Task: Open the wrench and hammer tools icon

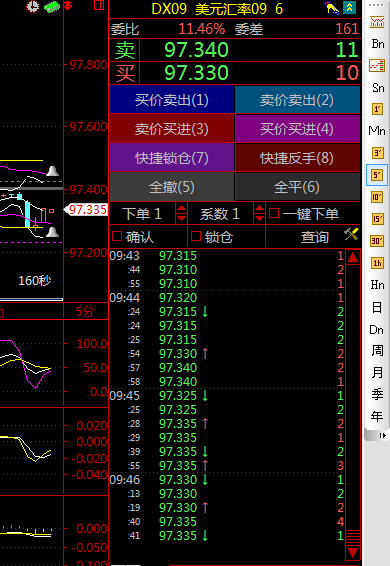Action: click(351, 235)
